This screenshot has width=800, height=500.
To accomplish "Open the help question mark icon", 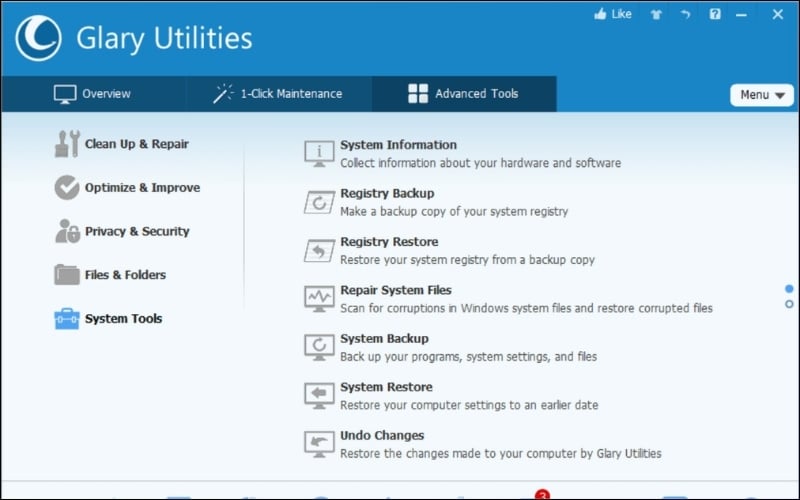I will [x=715, y=14].
